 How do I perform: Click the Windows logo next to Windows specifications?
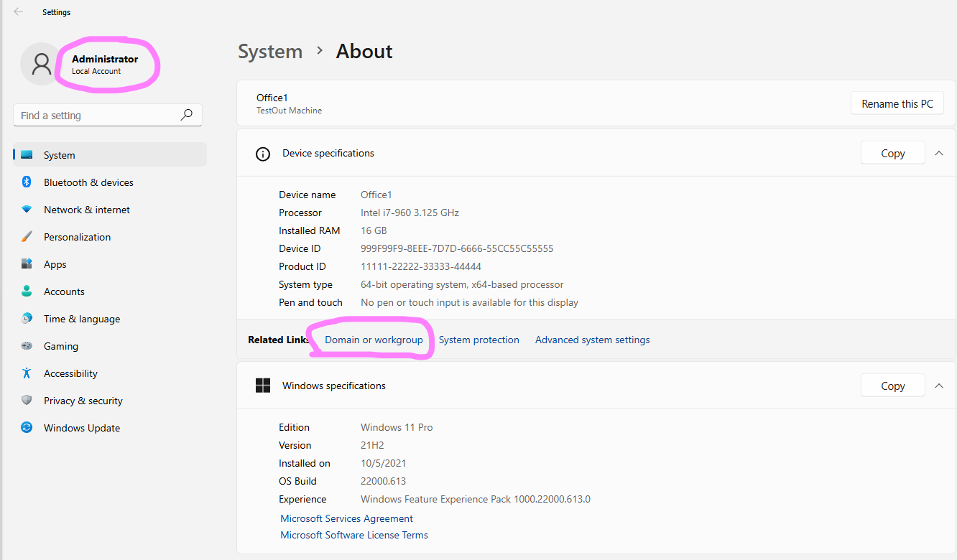click(263, 386)
